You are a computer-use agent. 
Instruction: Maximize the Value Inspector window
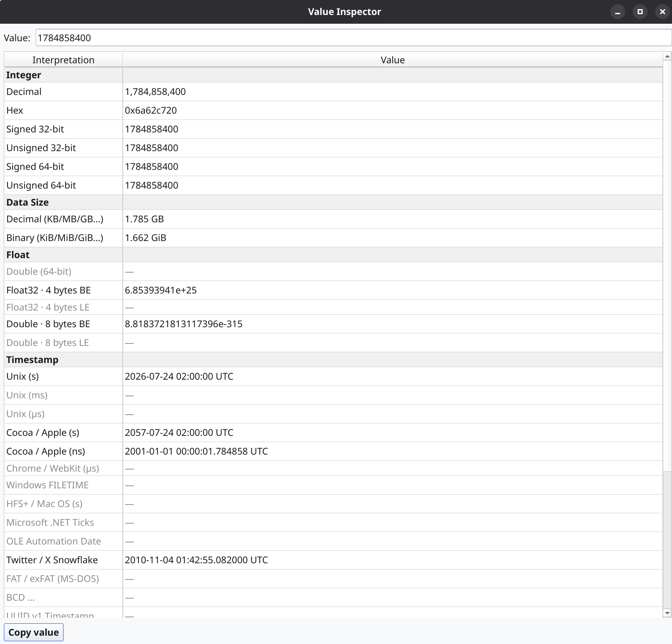(x=640, y=12)
